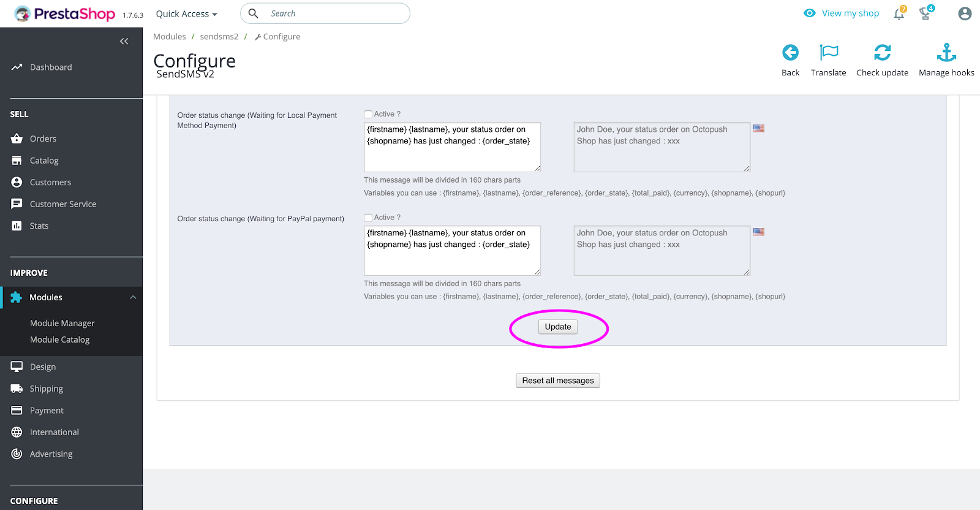Click the US flag beside PayPal preview
Image resolution: width=980 pixels, height=510 pixels.
(759, 232)
